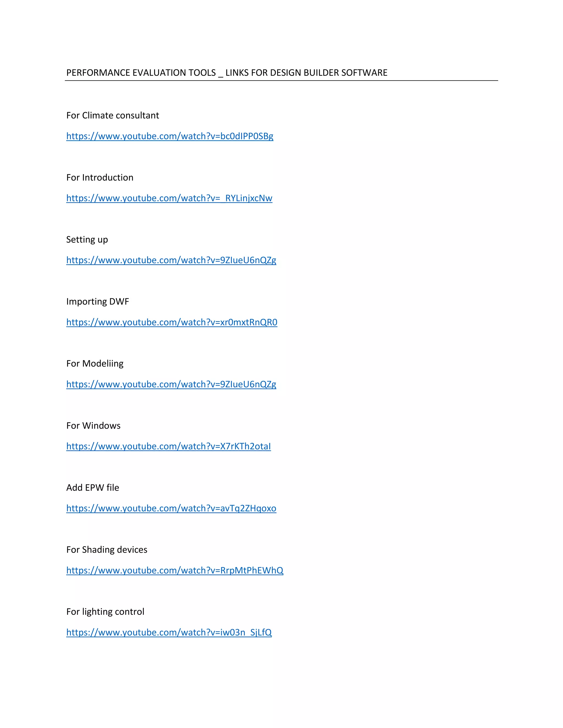Click the 'For Modeliing' heading text

tap(95, 364)
